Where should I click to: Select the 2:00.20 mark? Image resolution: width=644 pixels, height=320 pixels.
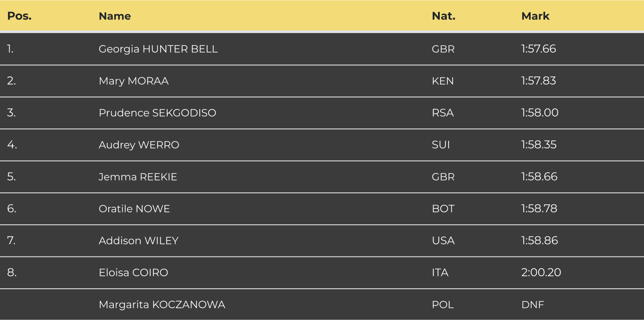click(x=541, y=273)
